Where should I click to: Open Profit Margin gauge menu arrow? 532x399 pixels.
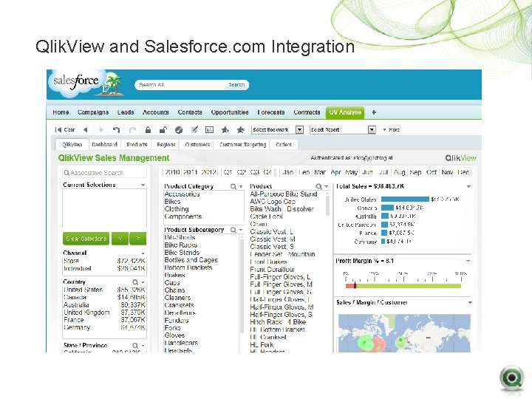(468, 261)
